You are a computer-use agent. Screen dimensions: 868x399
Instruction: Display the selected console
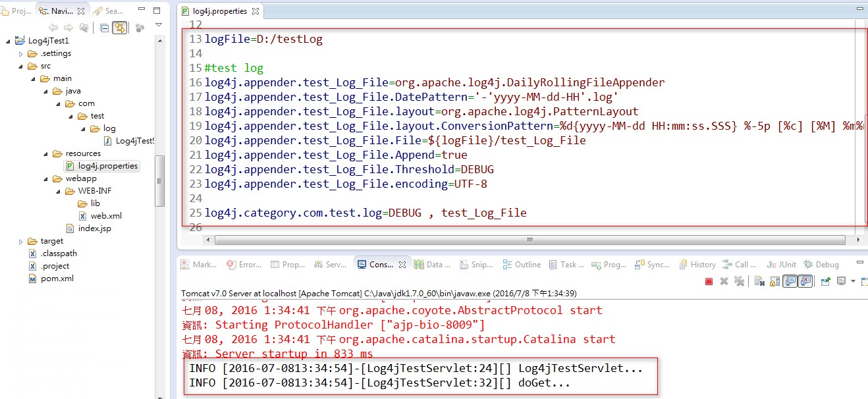point(841,281)
